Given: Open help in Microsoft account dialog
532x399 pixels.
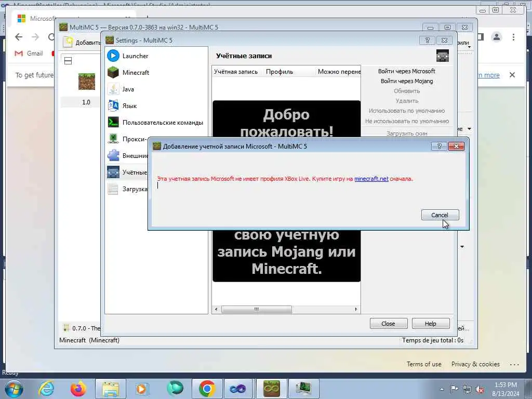Looking at the screenshot, I should [439, 146].
